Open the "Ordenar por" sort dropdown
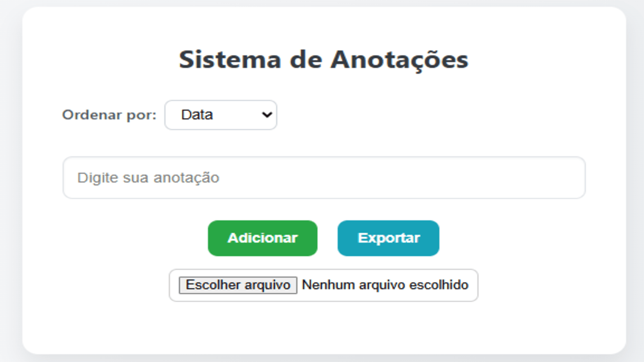This screenshot has height=362, width=644. click(x=220, y=115)
